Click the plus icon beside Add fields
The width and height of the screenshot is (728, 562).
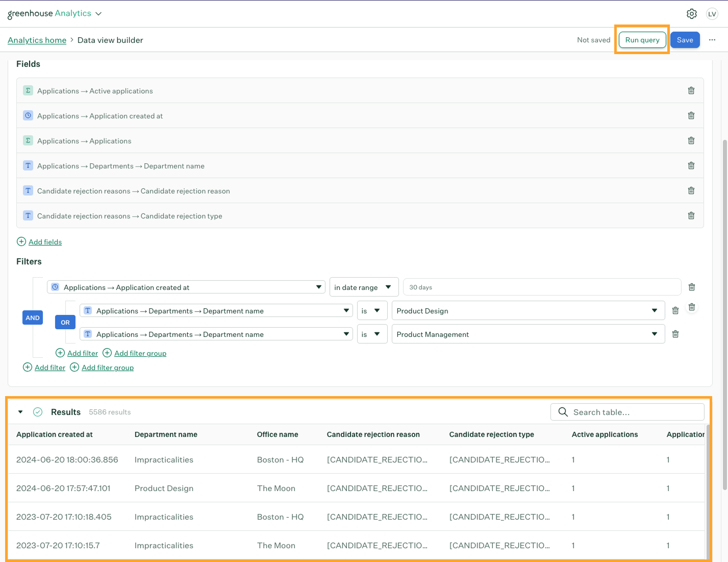[21, 241]
